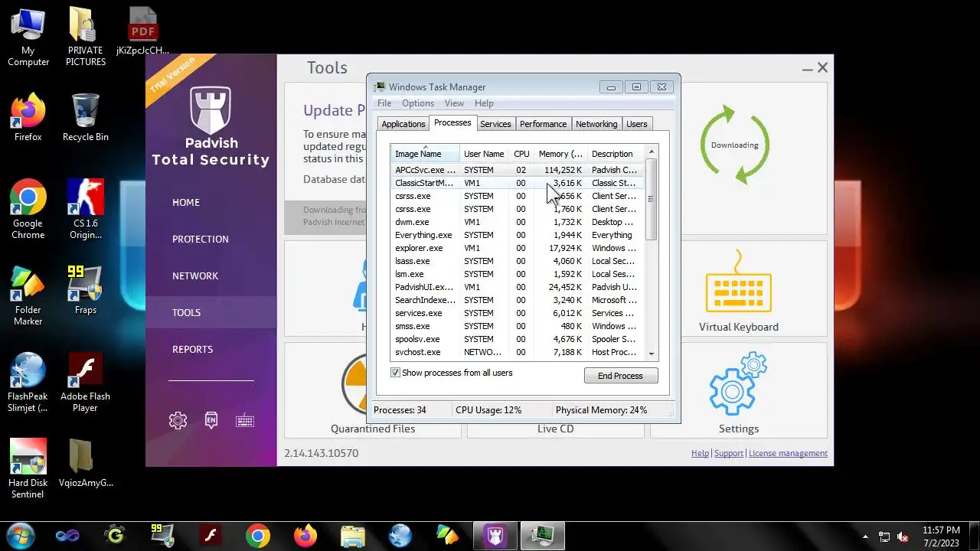Viewport: 980px width, 551px height.
Task: Open the Help link in Padvish footer
Action: [x=700, y=453]
